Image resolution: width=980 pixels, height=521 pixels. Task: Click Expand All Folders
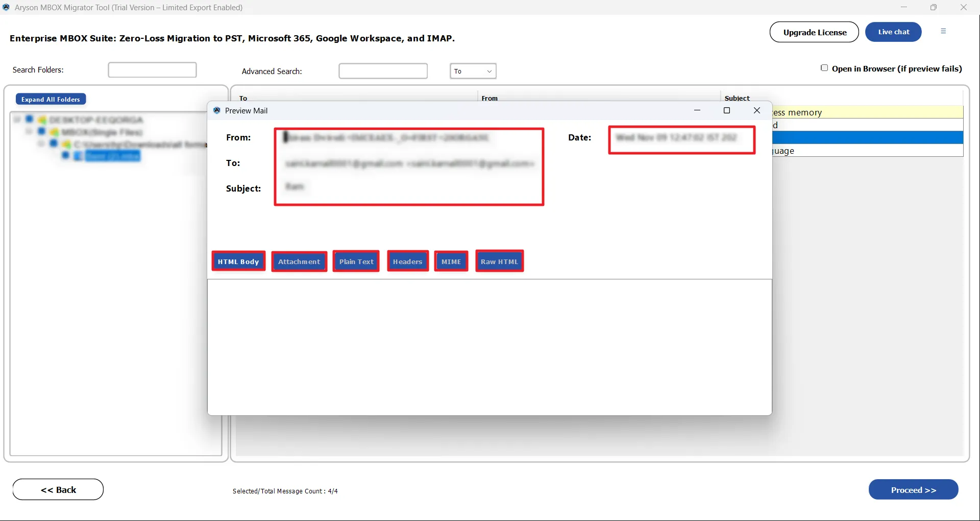pos(51,99)
